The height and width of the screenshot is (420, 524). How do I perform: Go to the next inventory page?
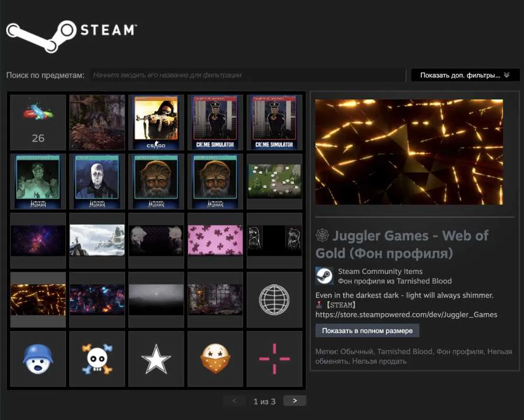click(x=294, y=401)
